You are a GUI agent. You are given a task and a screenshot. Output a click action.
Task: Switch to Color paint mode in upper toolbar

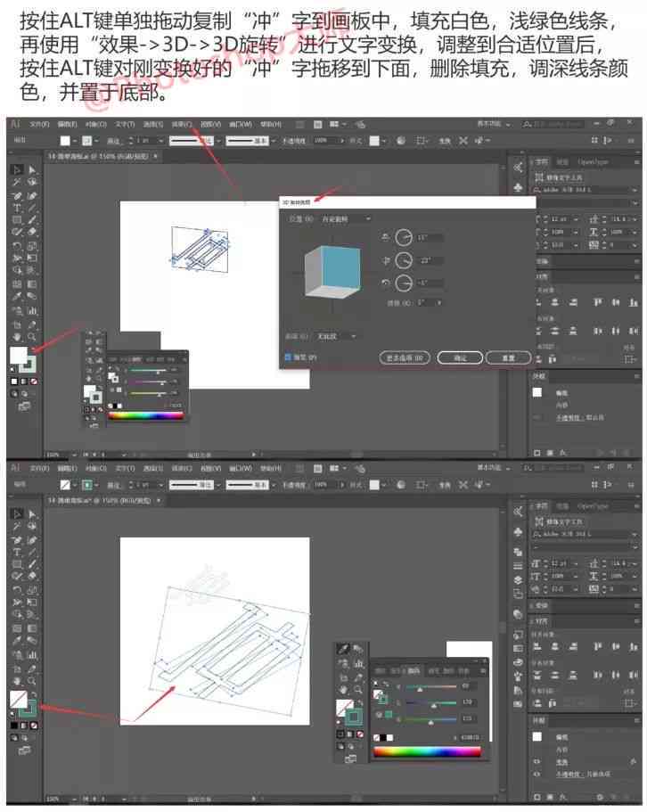click(14, 381)
